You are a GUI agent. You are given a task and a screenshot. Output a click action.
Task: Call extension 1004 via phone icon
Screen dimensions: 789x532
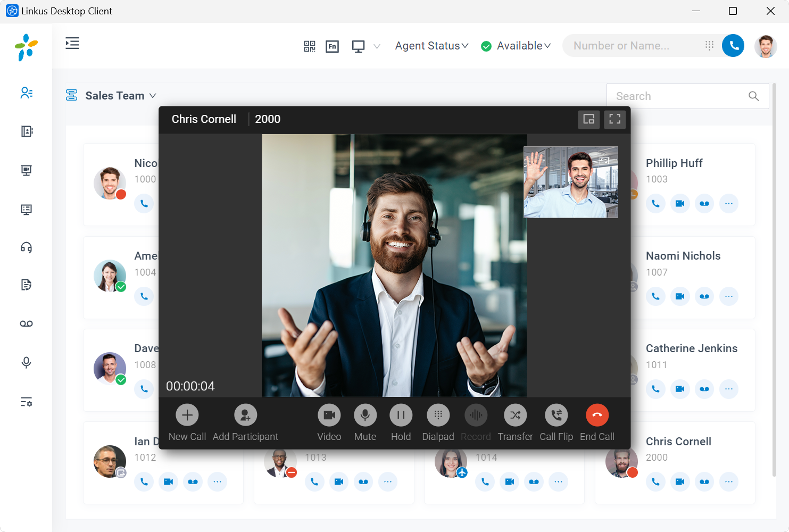point(144,296)
